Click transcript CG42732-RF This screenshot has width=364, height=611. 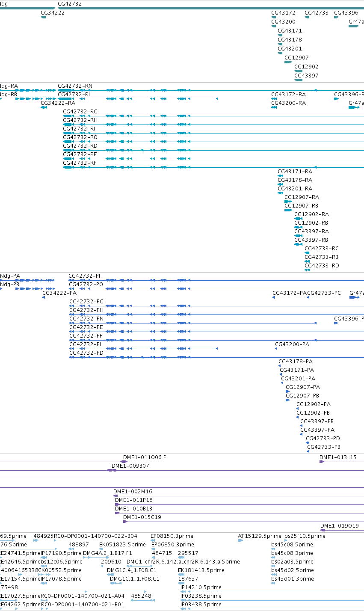click(x=80, y=163)
